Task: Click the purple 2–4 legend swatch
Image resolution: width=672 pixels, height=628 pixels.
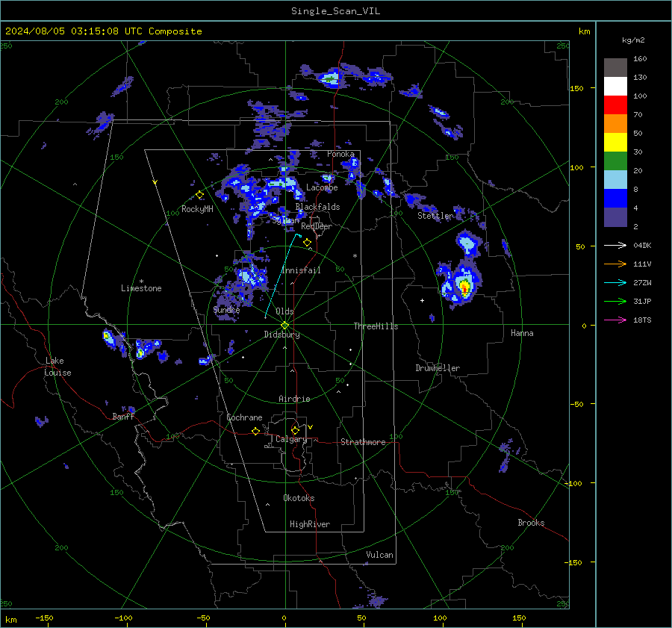Action: tap(615, 217)
